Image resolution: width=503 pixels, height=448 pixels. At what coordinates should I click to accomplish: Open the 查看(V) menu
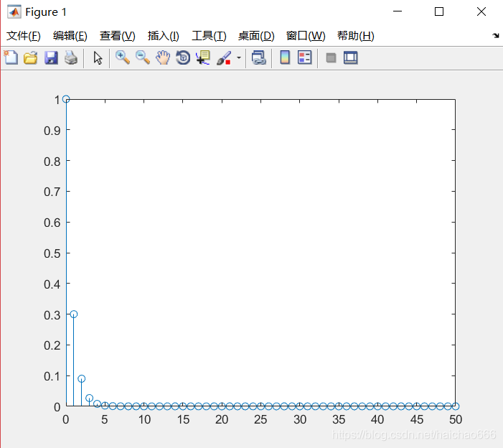pos(118,36)
